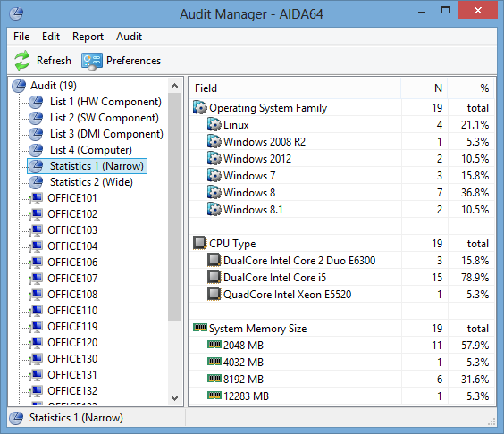Open the File menu
The width and height of the screenshot is (504, 434).
pyautogui.click(x=21, y=37)
